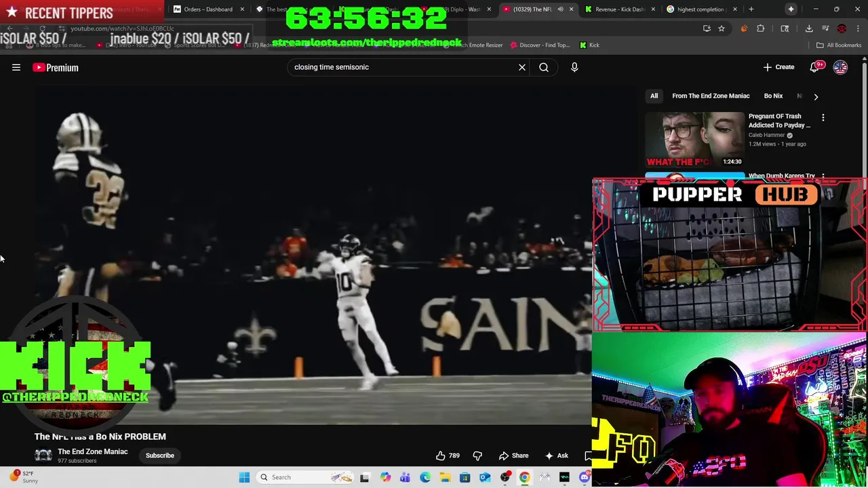The height and width of the screenshot is (488, 868).
Task: Open YouTube notifications bell
Action: click(816, 66)
